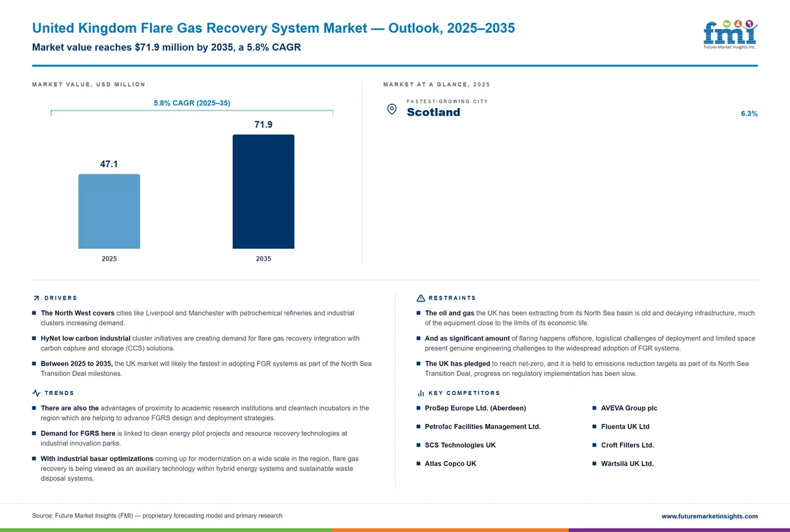This screenshot has height=532, width=790.
Task: Click the TRENDS section heading
Action: click(59, 393)
